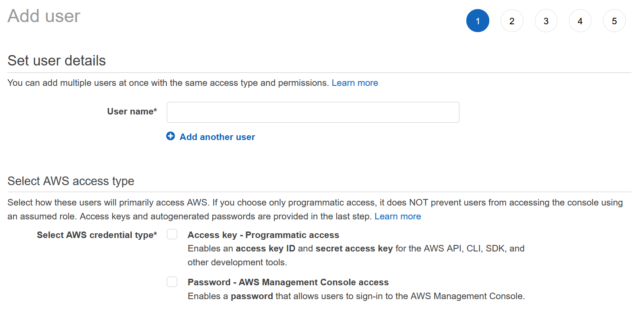Click 'Select AWS credential type*' label
The image size is (644, 323).
[97, 235]
